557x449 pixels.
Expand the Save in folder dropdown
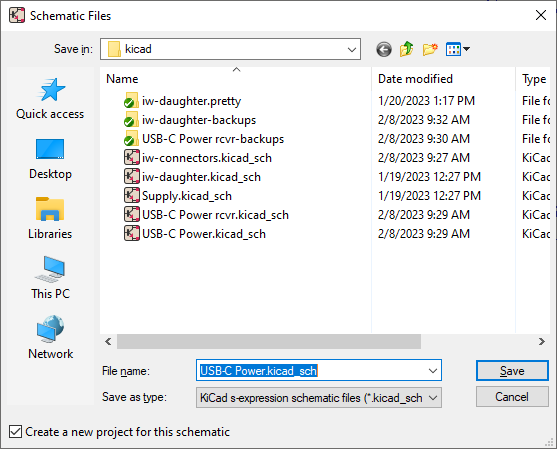(x=352, y=49)
